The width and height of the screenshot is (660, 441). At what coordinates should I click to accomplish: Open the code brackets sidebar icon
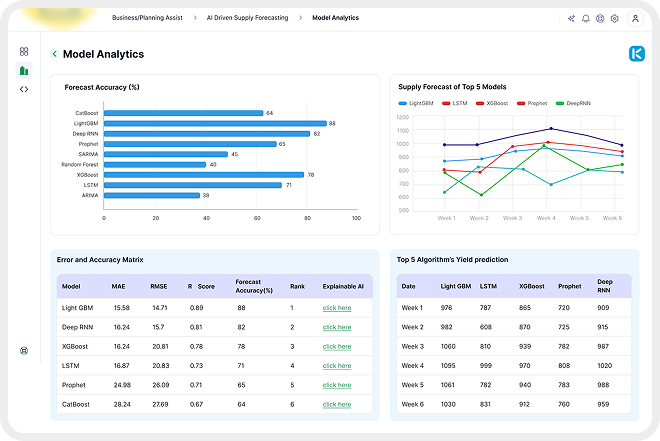tap(24, 89)
